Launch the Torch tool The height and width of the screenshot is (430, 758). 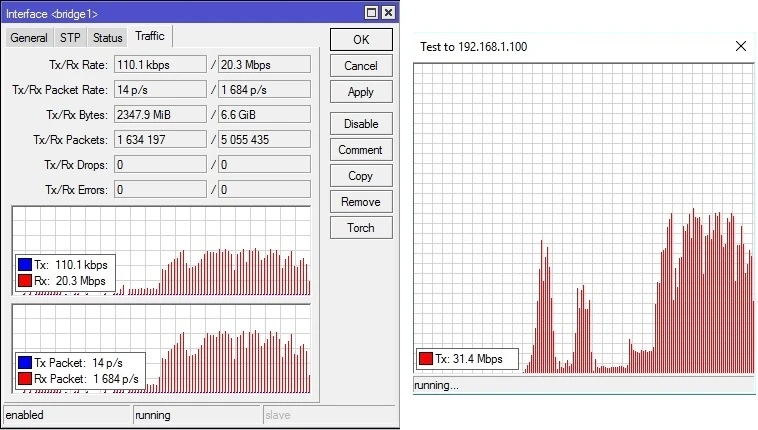[x=360, y=228]
